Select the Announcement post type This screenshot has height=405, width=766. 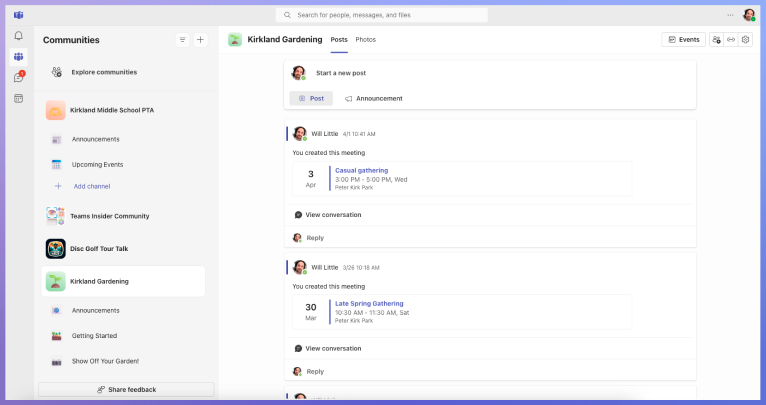coord(374,99)
